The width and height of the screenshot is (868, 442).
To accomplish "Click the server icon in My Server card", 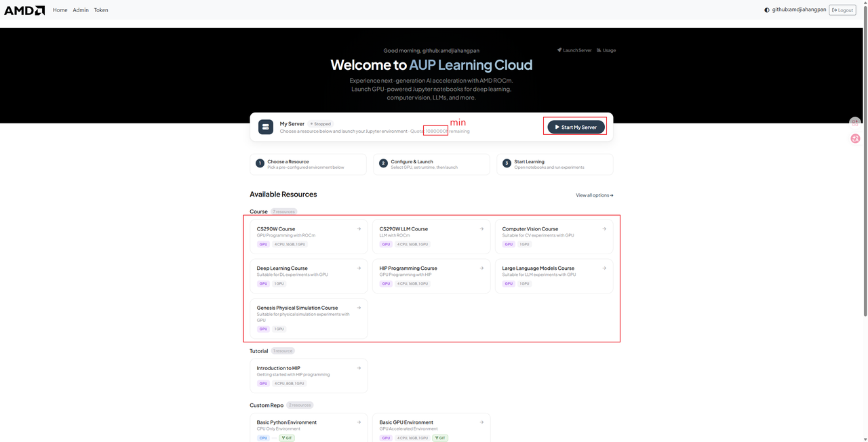I will tap(266, 127).
